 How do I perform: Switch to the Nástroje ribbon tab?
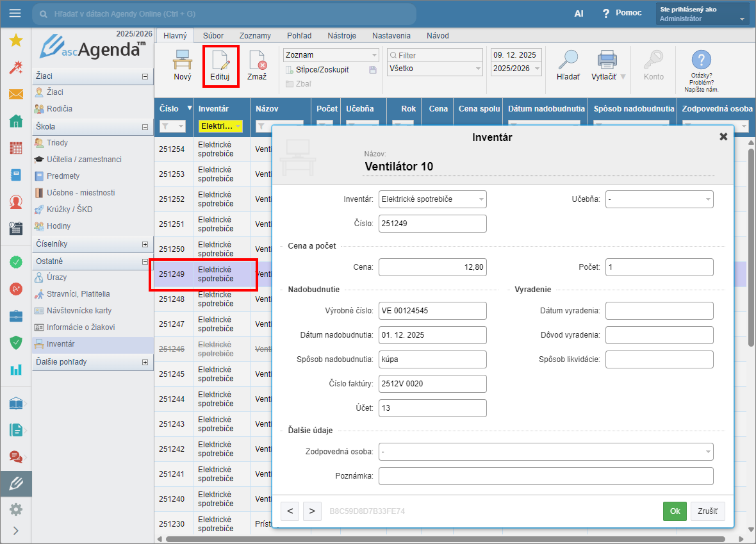pyautogui.click(x=341, y=36)
